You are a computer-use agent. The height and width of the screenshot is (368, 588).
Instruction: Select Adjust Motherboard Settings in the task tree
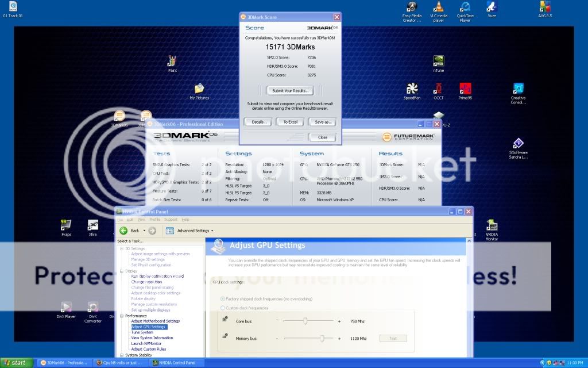tap(155, 321)
